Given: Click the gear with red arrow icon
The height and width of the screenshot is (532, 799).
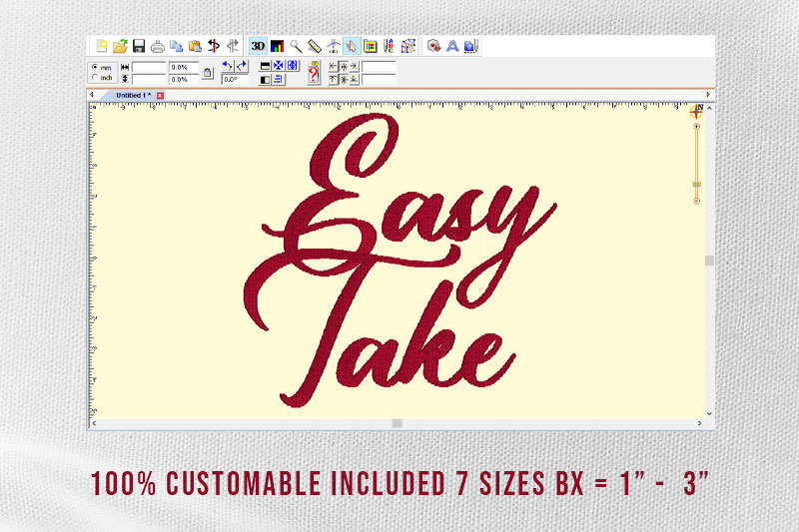Looking at the screenshot, I should click(433, 46).
